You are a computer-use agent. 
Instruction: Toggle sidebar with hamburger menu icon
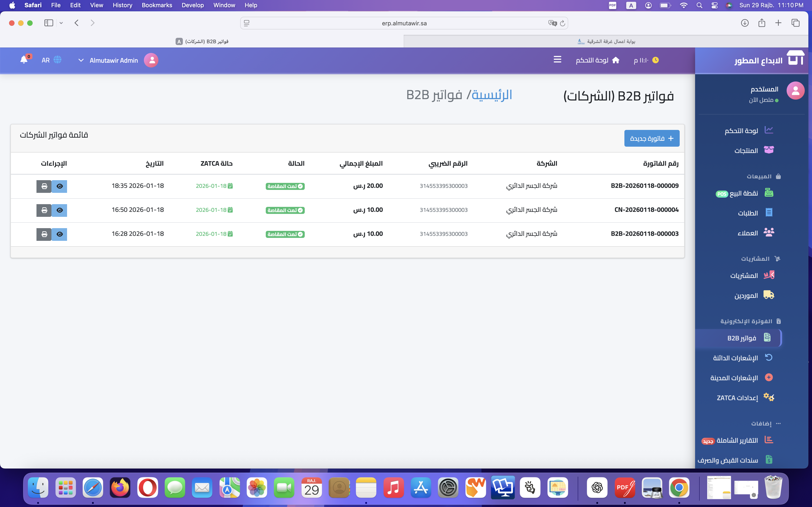[x=557, y=60]
